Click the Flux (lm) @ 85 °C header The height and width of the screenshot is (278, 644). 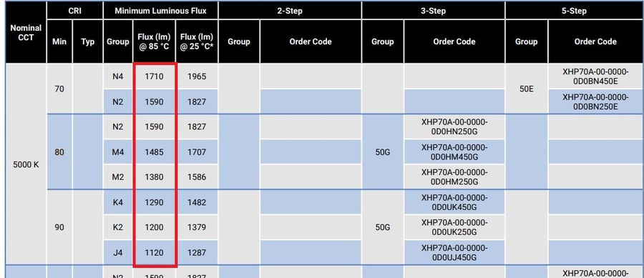pos(154,41)
